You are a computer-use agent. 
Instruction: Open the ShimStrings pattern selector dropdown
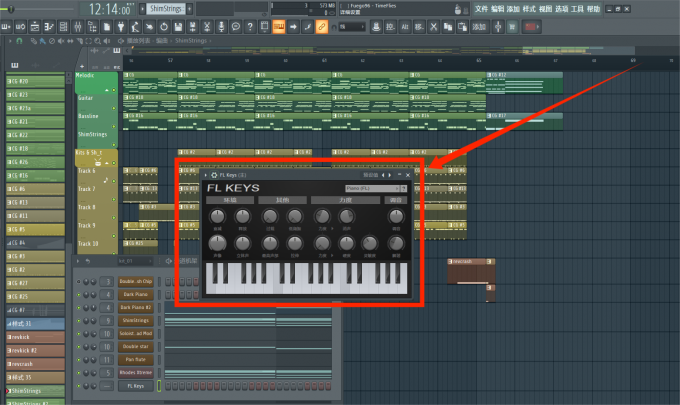click(x=167, y=9)
